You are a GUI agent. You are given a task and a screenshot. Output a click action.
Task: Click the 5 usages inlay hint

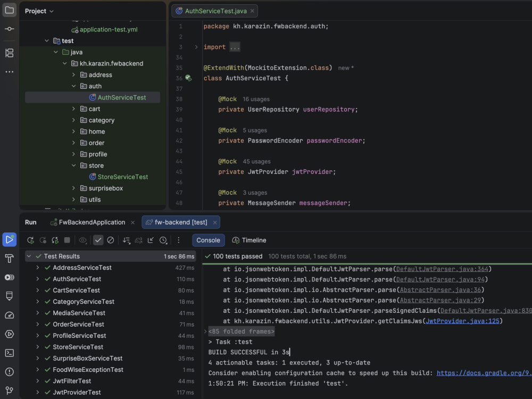[255, 130]
